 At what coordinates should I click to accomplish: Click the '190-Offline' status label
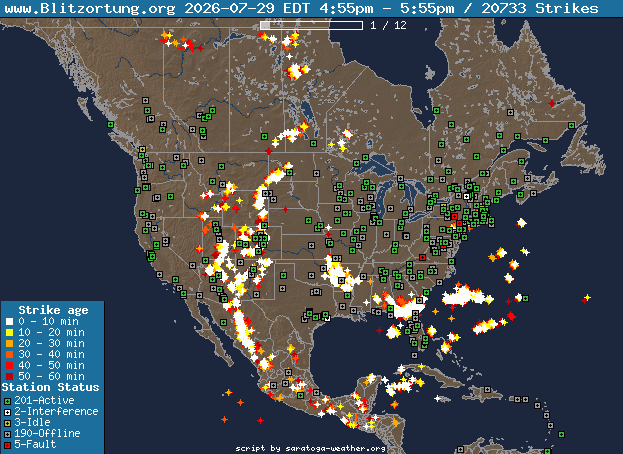click(x=47, y=434)
